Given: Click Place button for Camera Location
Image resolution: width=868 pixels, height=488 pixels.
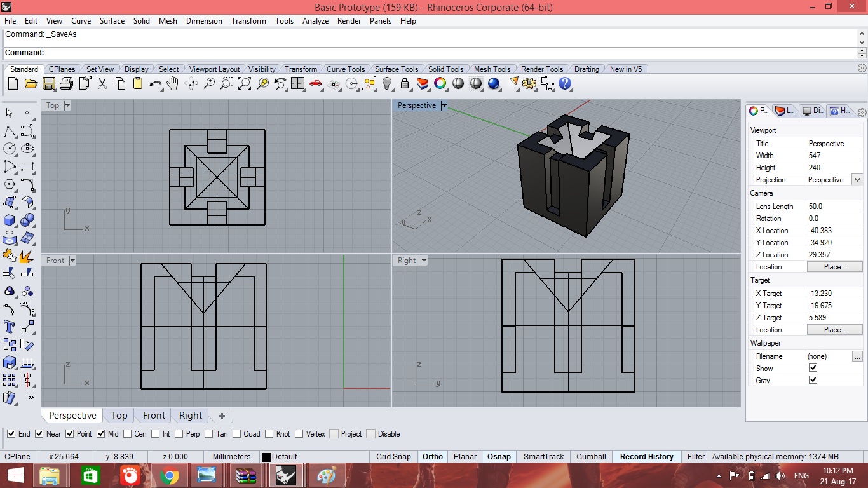Looking at the screenshot, I should [x=834, y=267].
